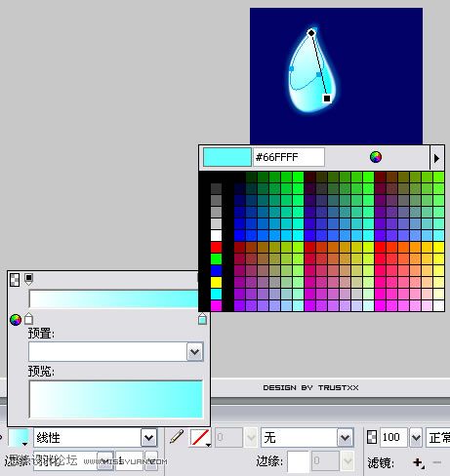Open the opacity 100 dropdown arrow
Image resolution: width=450 pixels, height=476 pixels.
(x=416, y=438)
